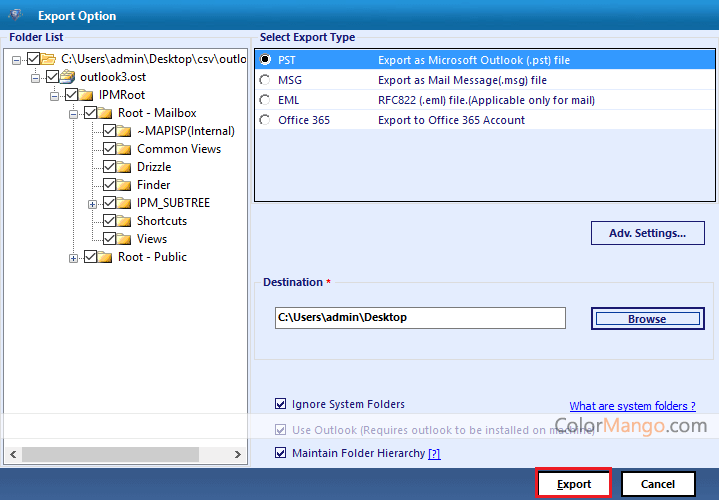Click the Shortcuts folder icon

pos(124,221)
